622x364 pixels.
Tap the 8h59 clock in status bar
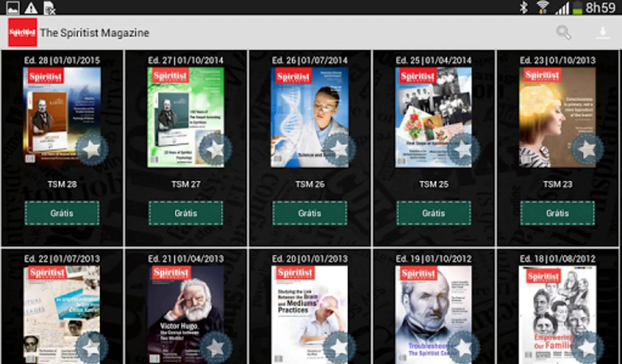pyautogui.click(x=601, y=8)
